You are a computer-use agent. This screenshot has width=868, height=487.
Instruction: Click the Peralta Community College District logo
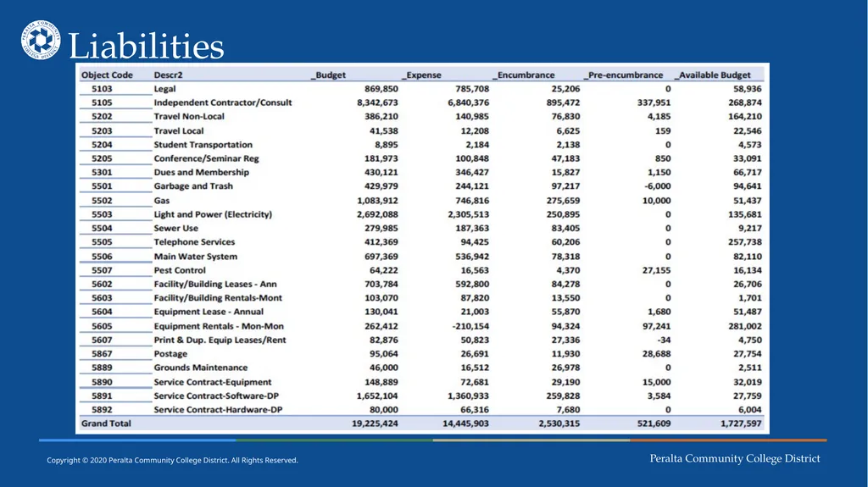(41, 40)
